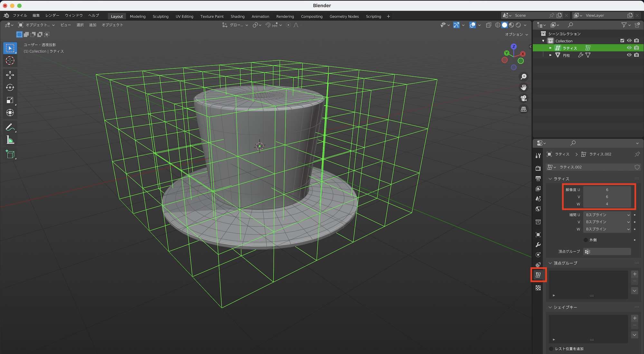Activate the Scale tool
The image size is (644, 354).
10,100
